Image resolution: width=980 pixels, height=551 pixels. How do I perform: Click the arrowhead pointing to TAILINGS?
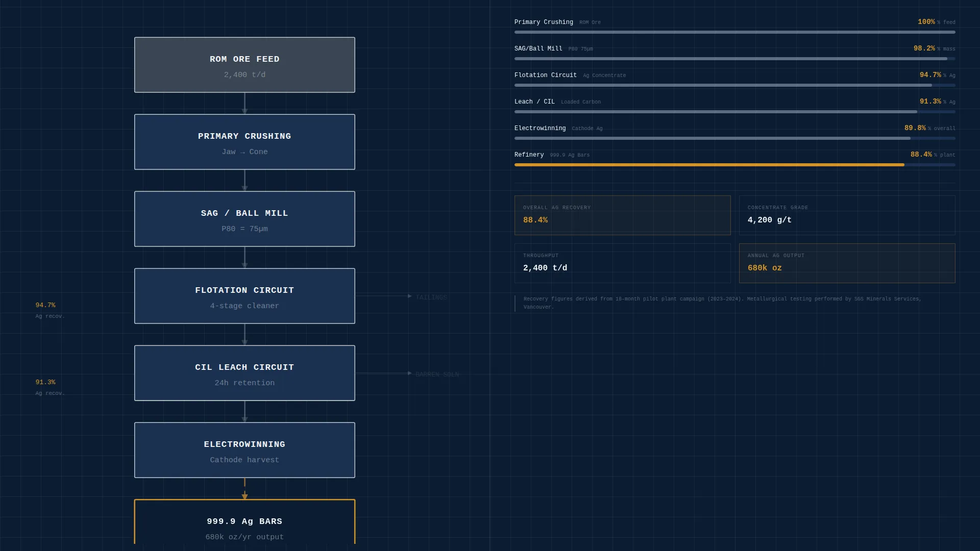click(x=410, y=296)
